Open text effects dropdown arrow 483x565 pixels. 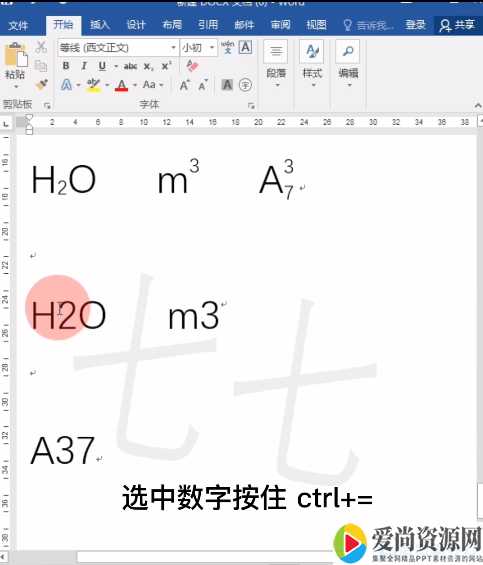tap(79, 85)
